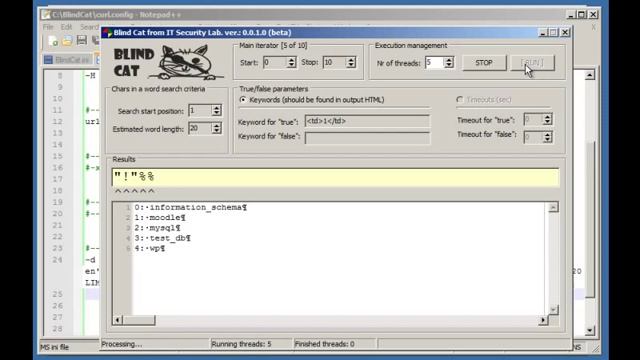Image resolution: width=640 pixels, height=360 pixels.
Task: Decrease the Start value with down arrow
Action: click(x=291, y=65)
